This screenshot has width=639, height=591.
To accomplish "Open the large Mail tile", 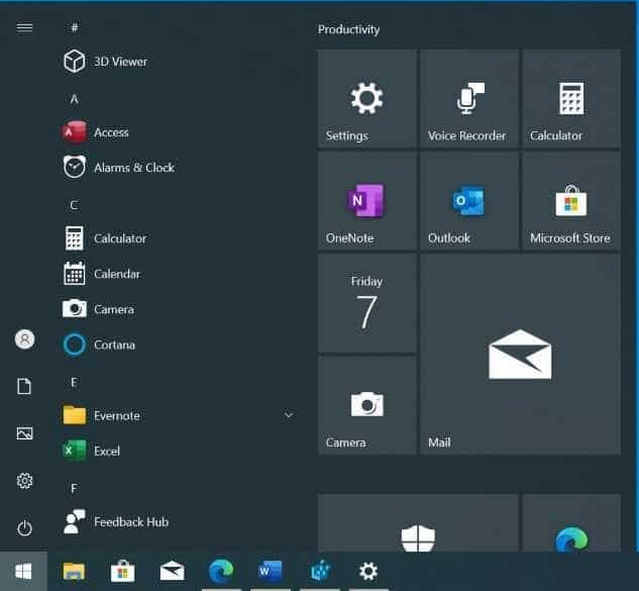I will [x=520, y=354].
